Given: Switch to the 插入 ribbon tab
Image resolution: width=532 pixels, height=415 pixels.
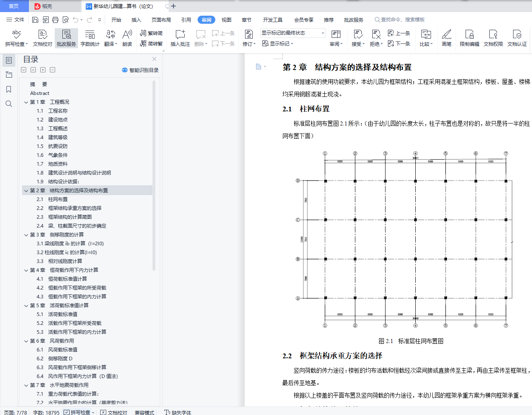Looking at the screenshot, I should (136, 20).
